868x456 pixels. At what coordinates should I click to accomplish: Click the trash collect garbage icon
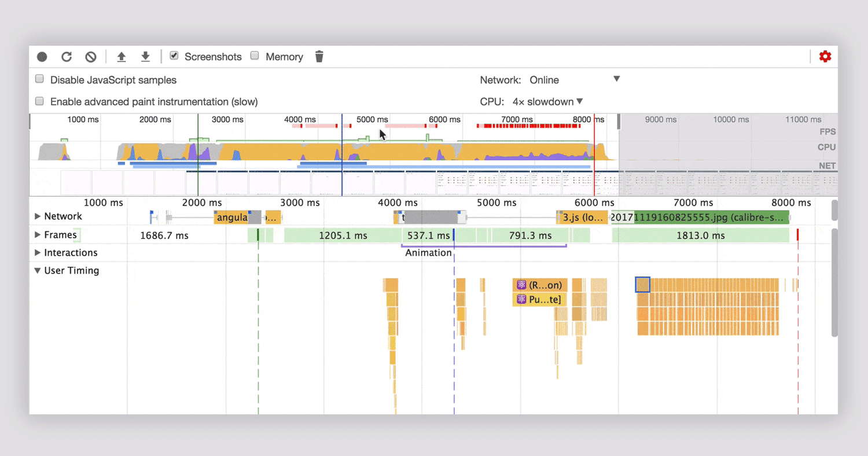tap(319, 57)
